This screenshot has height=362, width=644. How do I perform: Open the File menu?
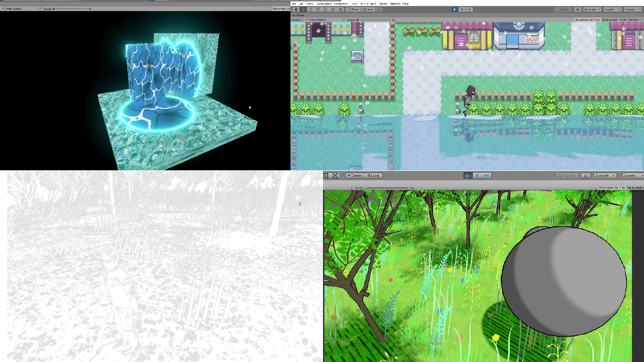(294, 4)
